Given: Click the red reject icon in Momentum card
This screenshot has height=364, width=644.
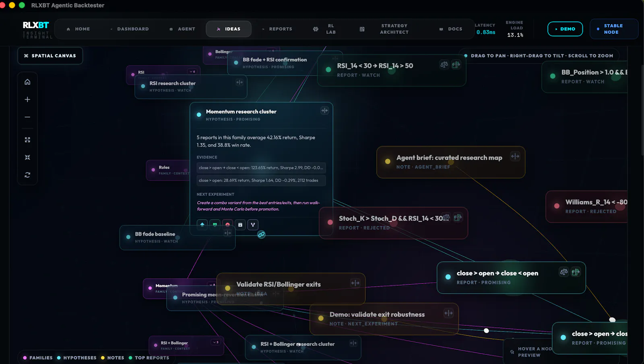Looking at the screenshot, I should point(227,224).
